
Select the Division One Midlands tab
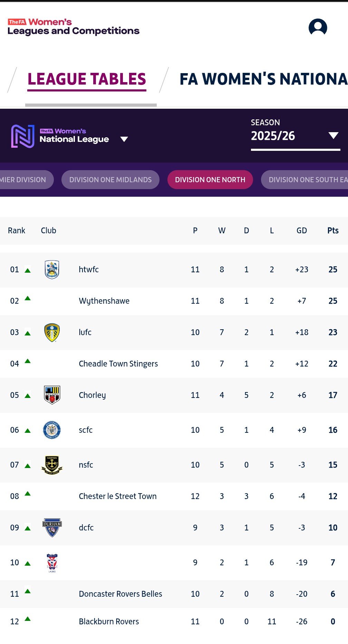(110, 179)
